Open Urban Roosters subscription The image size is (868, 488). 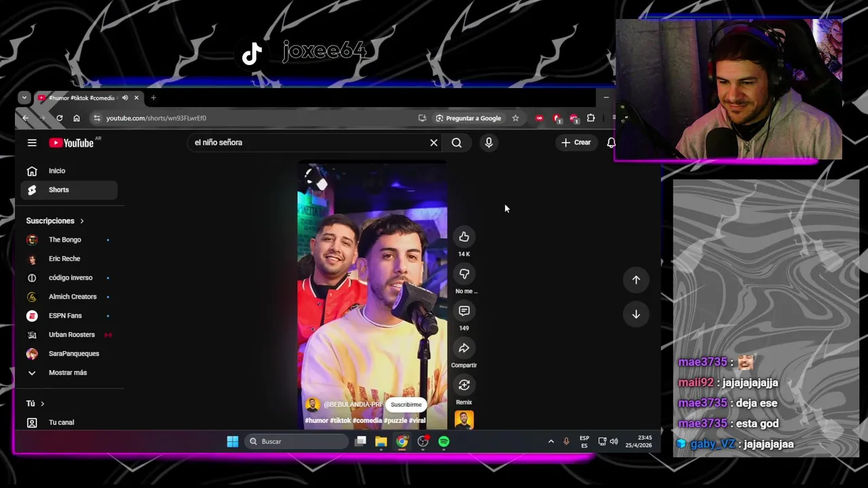tap(69, 335)
